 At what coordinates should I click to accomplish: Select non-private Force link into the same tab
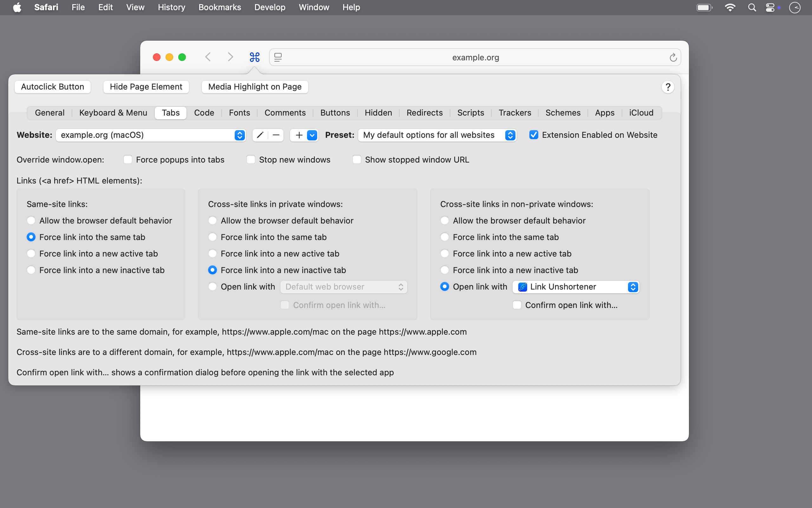click(x=445, y=237)
